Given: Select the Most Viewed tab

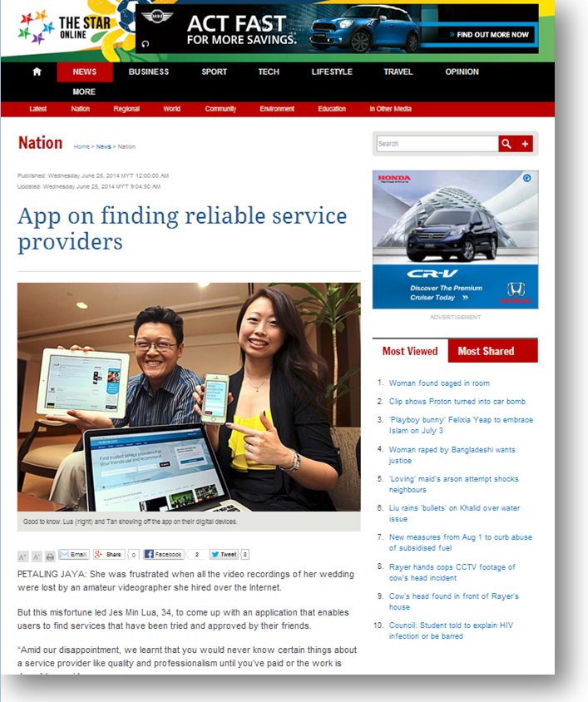Looking at the screenshot, I should pyautogui.click(x=410, y=351).
